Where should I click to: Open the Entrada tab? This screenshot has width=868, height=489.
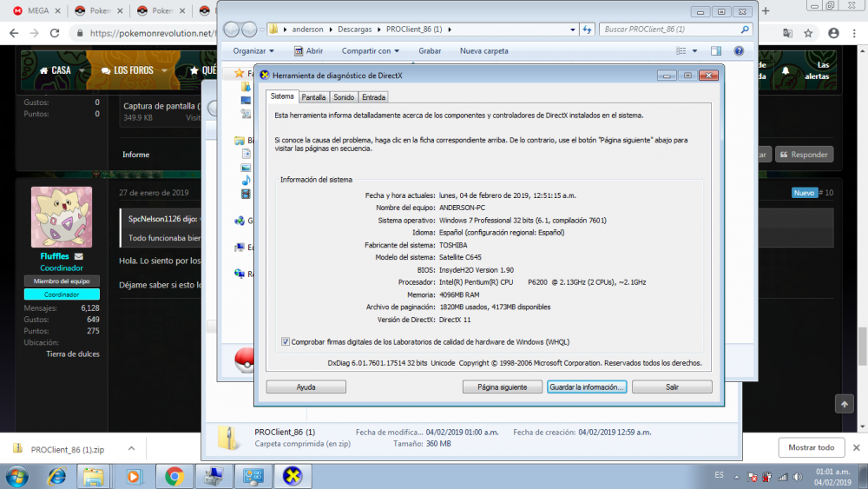373,97
